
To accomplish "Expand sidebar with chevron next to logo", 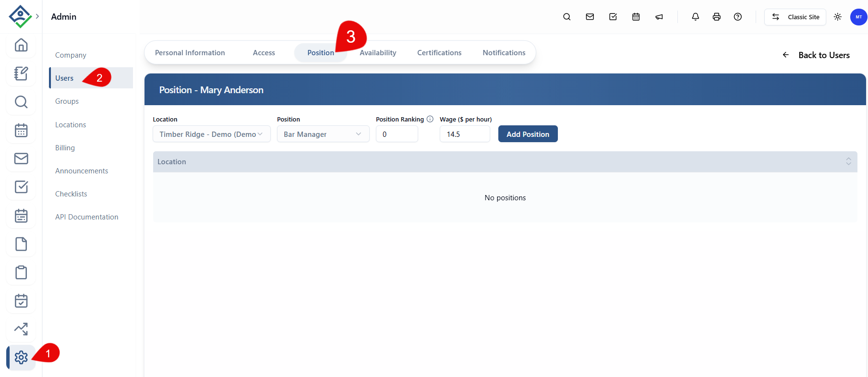I will [37, 16].
